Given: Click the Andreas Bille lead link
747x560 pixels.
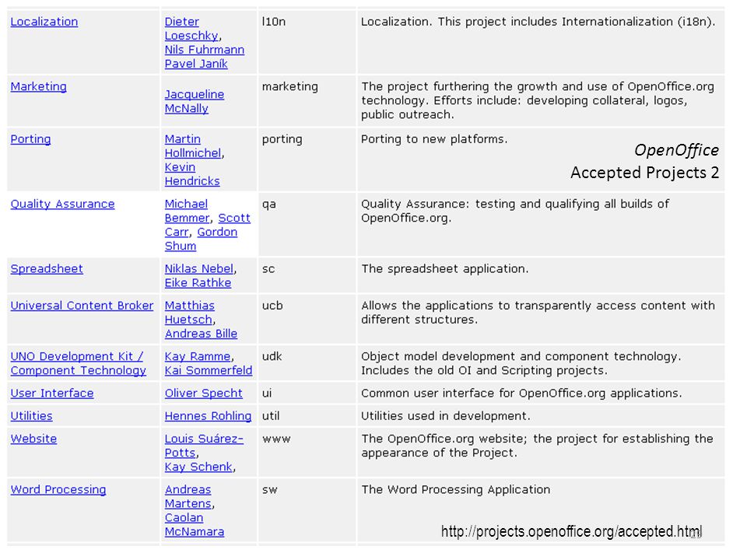Looking at the screenshot, I should (201, 334).
